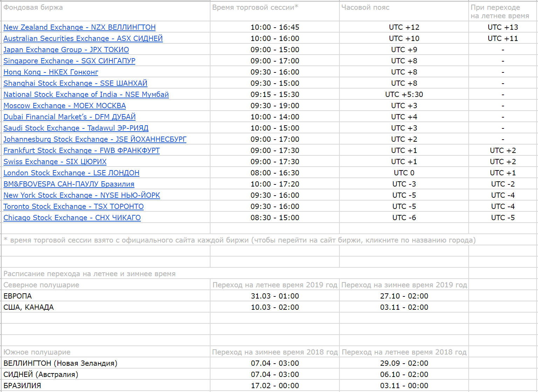This screenshot has height=392, width=538.
Task: Open the Frankfurt Stock Exchange FWB link
Action: point(82,150)
